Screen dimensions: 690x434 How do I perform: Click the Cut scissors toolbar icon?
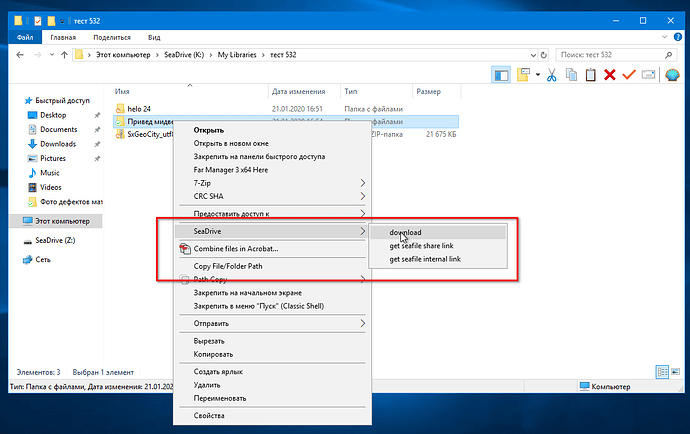pos(551,75)
